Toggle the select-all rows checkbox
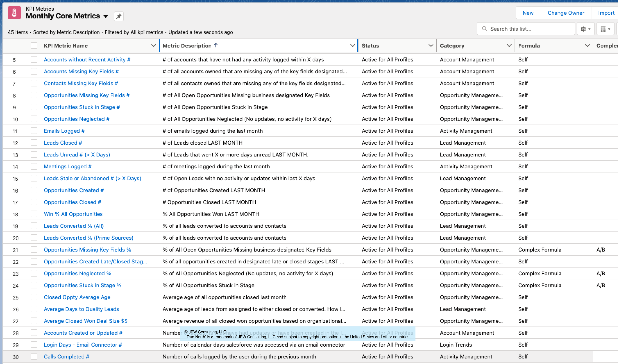Viewport: 618px width, 364px height. pyautogui.click(x=34, y=46)
